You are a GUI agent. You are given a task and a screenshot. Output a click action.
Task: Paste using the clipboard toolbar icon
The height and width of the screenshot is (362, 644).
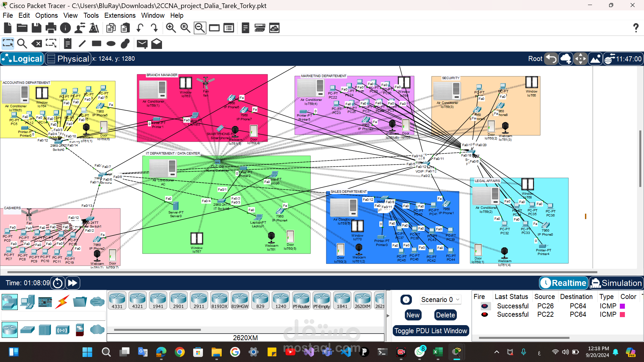click(x=125, y=28)
